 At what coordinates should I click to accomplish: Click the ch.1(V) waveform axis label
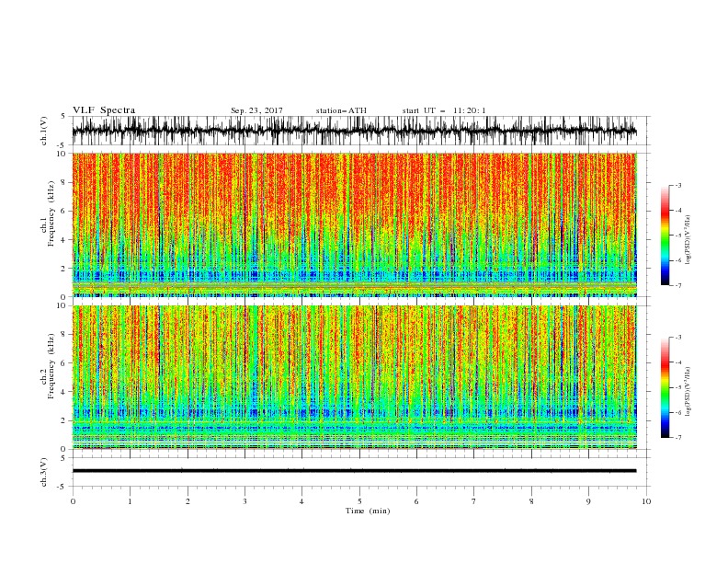coord(44,131)
